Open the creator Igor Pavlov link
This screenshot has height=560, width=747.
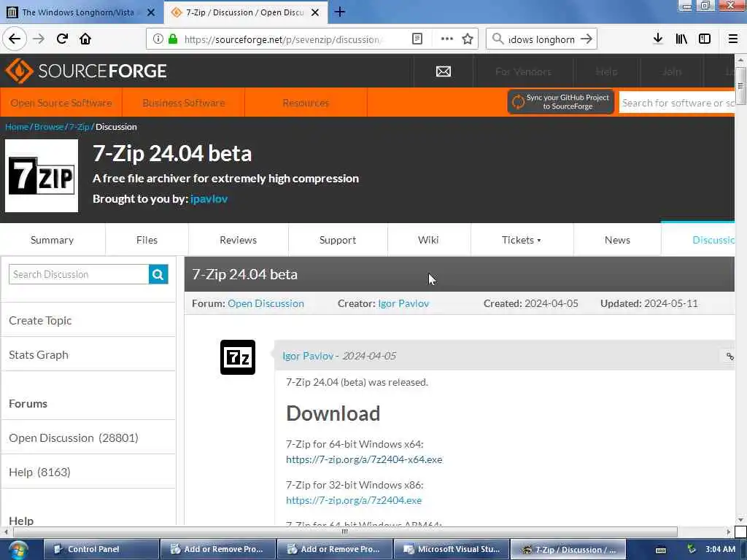(403, 303)
